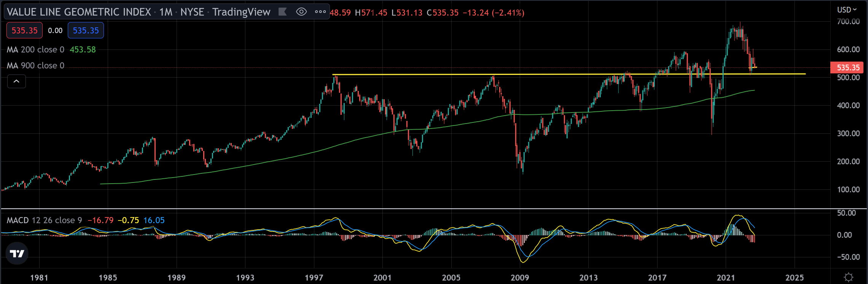Select the MACD 12 26 close 9 legend

point(45,220)
